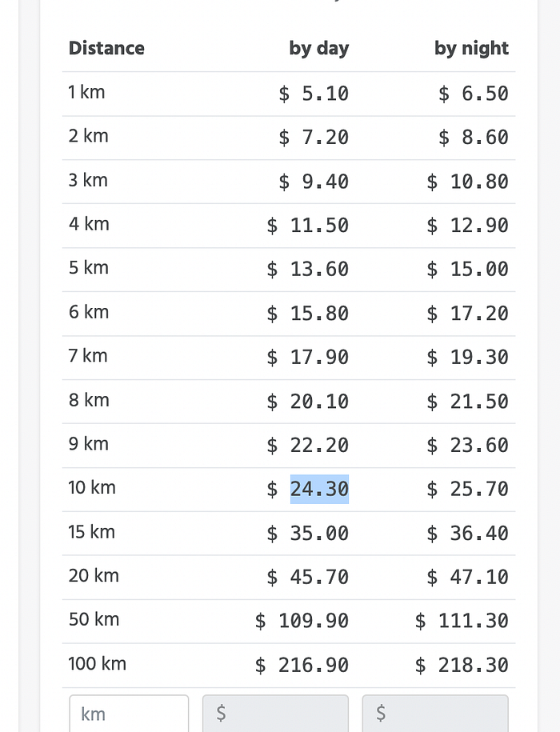
Task: Click the $ 15.00 night price
Action: point(467,270)
